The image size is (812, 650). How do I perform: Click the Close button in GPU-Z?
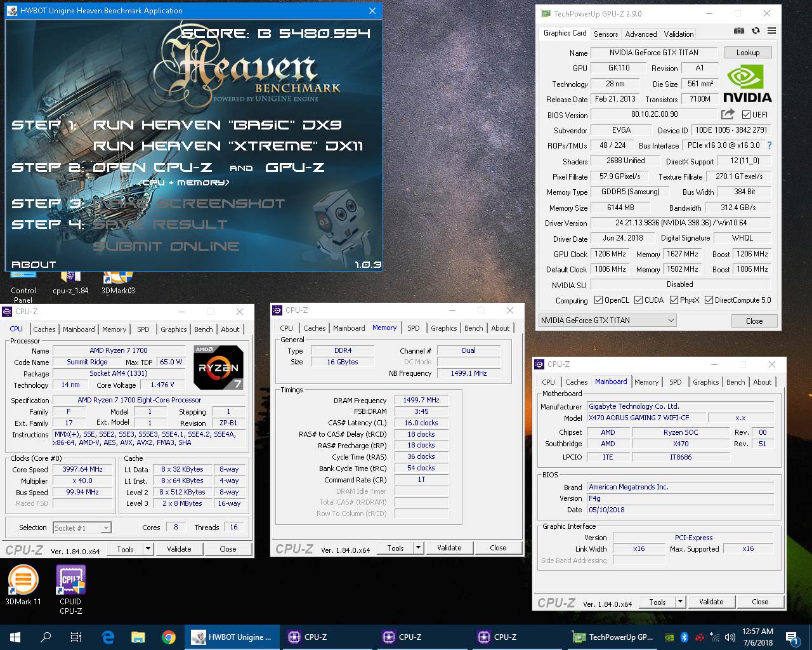point(754,321)
